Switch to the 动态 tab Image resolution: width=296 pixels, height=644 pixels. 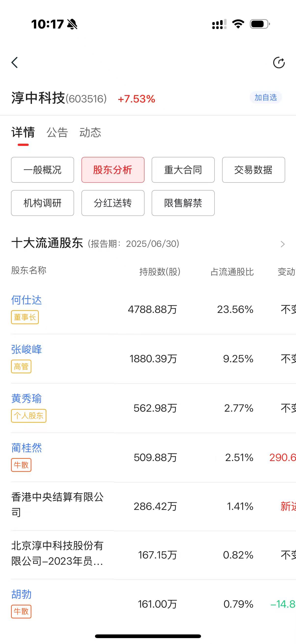coord(90,132)
